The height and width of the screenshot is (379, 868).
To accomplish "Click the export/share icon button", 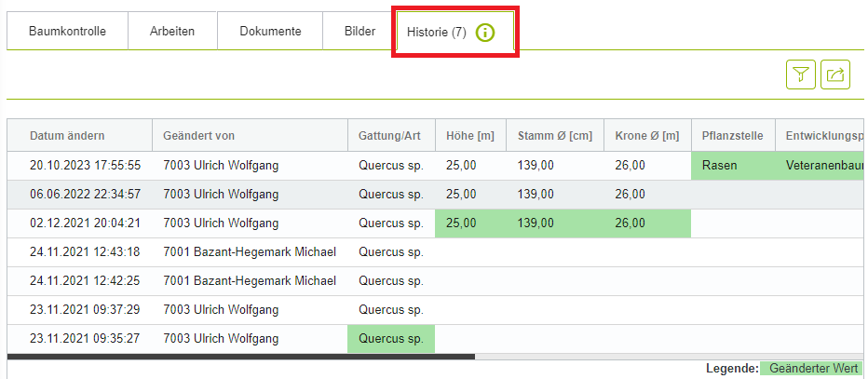I will [x=834, y=74].
